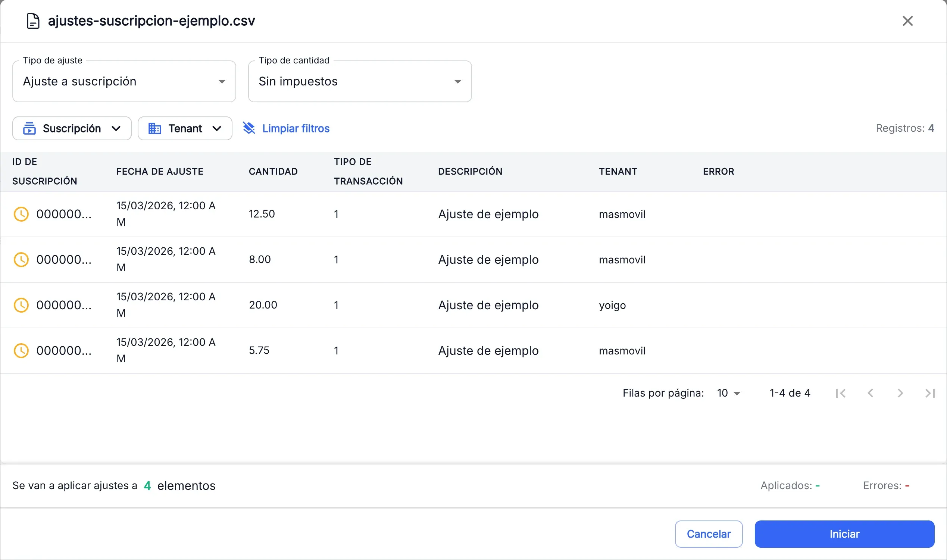Click the DESCRIPCIÓN column header
Screen dimensions: 947x560
470,172
